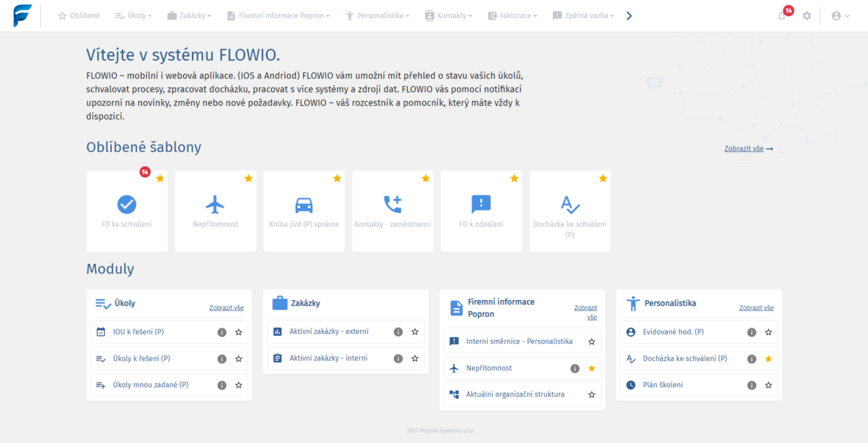Show info for Aktivní zakázky - externí
868x443 pixels.
point(398,332)
